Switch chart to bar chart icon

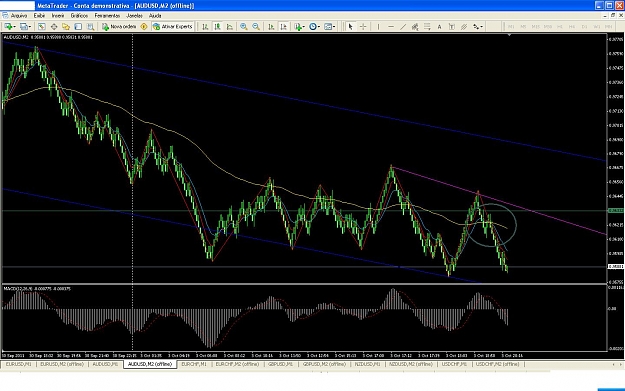coord(205,26)
